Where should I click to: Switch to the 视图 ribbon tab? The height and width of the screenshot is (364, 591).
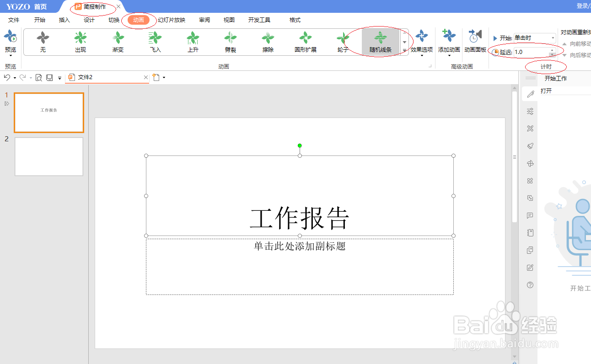229,20
